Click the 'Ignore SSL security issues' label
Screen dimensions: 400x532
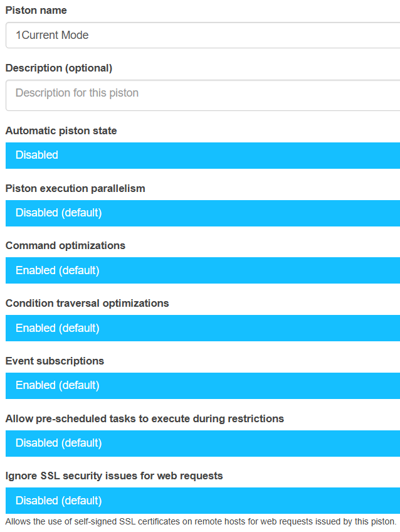coord(114,476)
